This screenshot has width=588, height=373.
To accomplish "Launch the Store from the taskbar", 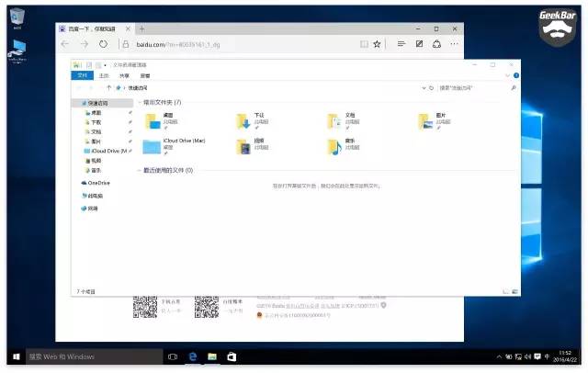I will click(232, 356).
